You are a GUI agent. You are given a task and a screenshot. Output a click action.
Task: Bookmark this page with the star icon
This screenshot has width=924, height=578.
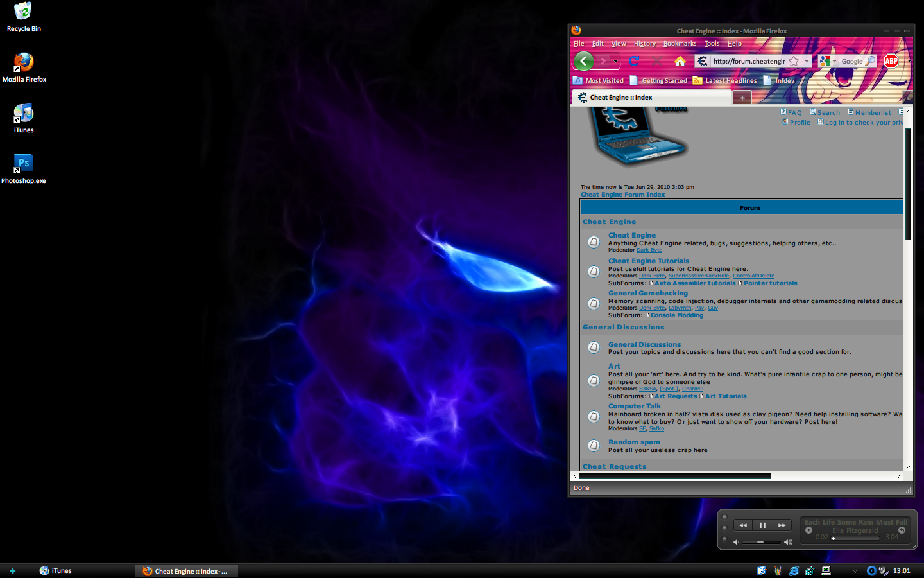click(x=794, y=61)
